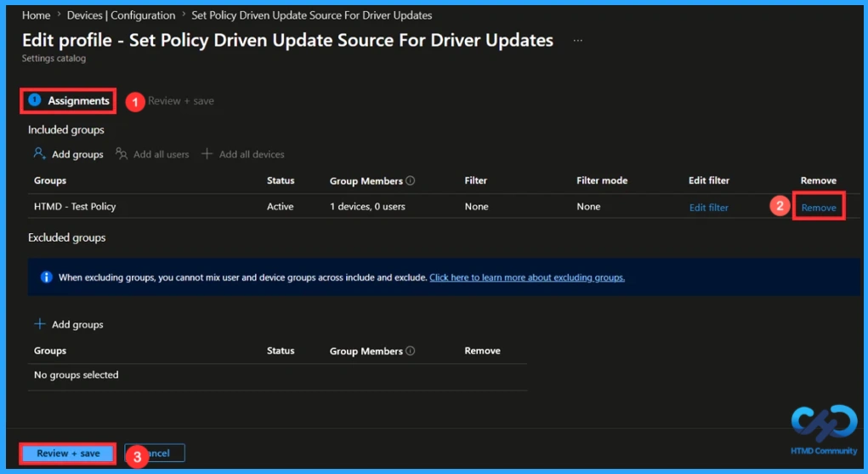Click the Review + save button
The height and width of the screenshot is (474, 868).
(x=68, y=454)
